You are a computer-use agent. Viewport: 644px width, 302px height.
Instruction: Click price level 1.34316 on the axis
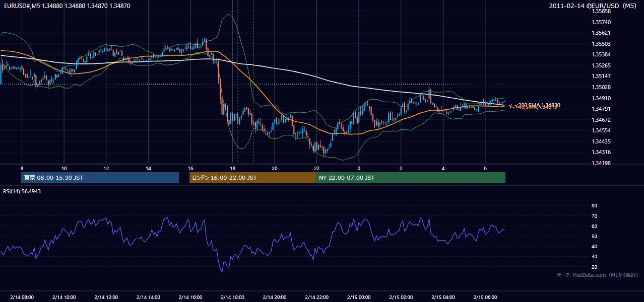pos(602,152)
